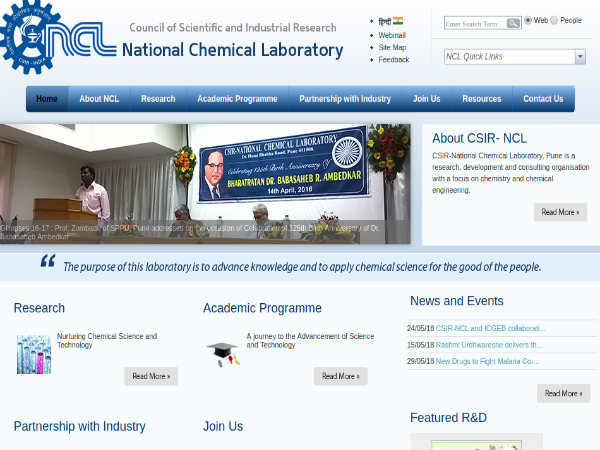600x450 pixels.
Task: Click Read More under News and Events
Action: coord(563,393)
